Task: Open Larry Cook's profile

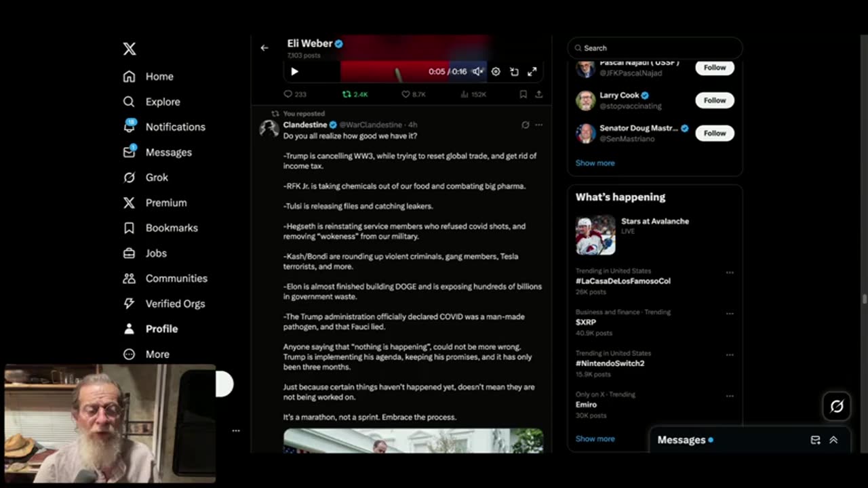Action: 619,96
